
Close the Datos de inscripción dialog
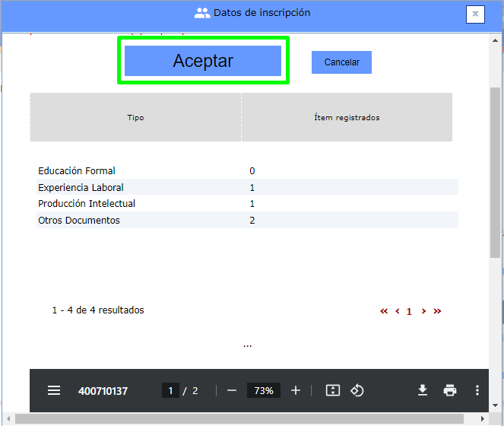(475, 14)
